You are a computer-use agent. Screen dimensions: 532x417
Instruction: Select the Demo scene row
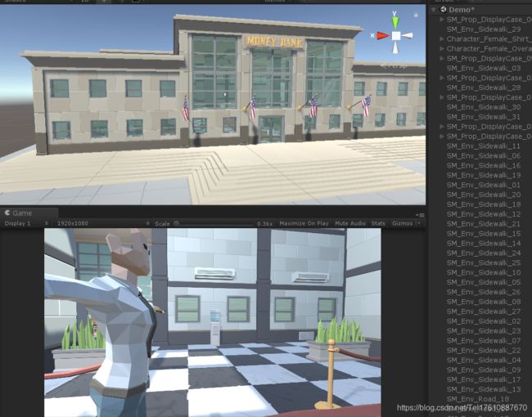[x=480, y=10]
